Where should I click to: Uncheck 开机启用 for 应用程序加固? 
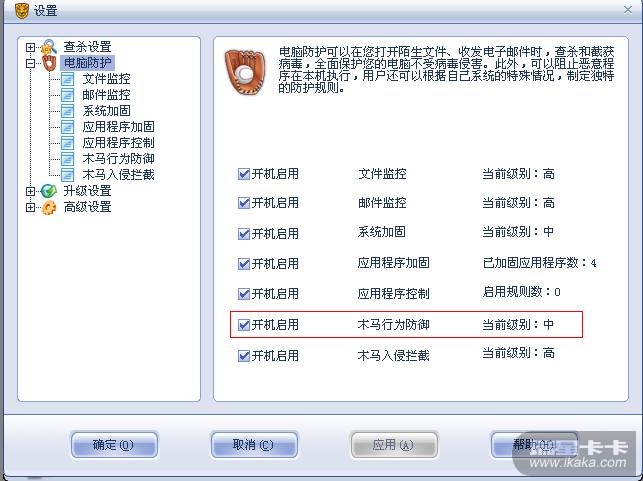click(x=244, y=264)
